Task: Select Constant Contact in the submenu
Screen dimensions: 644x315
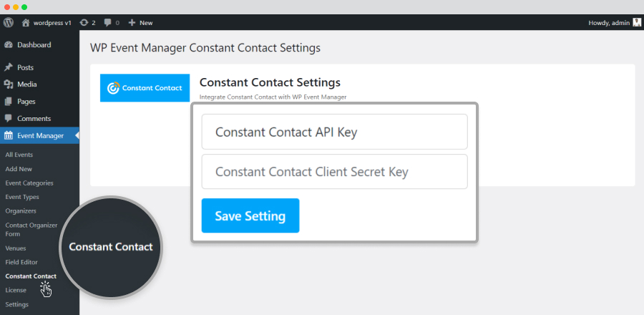Action: tap(31, 276)
